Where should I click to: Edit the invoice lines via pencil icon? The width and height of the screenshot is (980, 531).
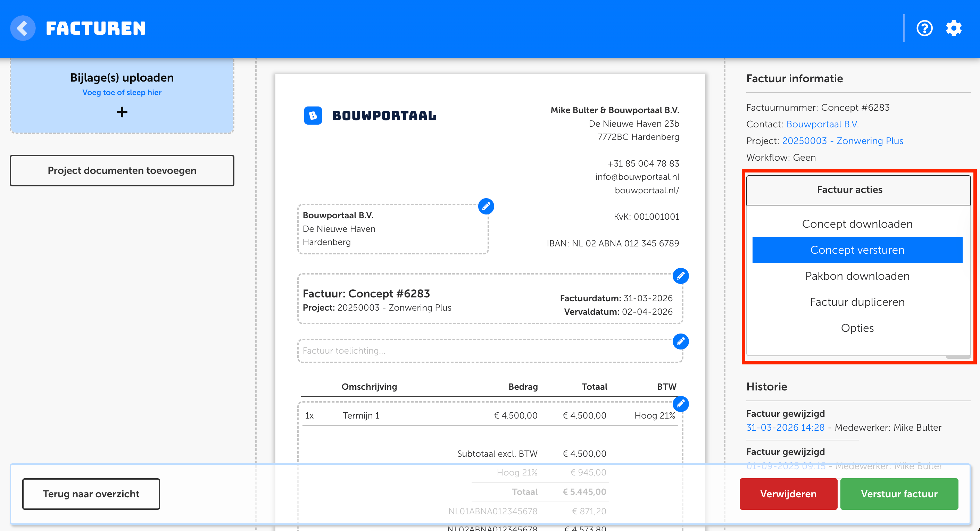tap(681, 404)
